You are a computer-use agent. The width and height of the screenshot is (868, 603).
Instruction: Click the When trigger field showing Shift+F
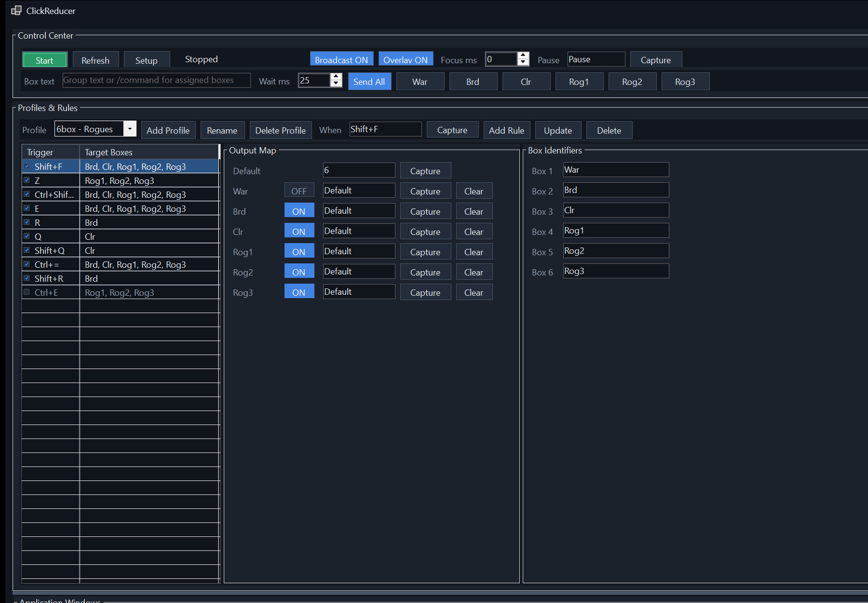tap(386, 129)
